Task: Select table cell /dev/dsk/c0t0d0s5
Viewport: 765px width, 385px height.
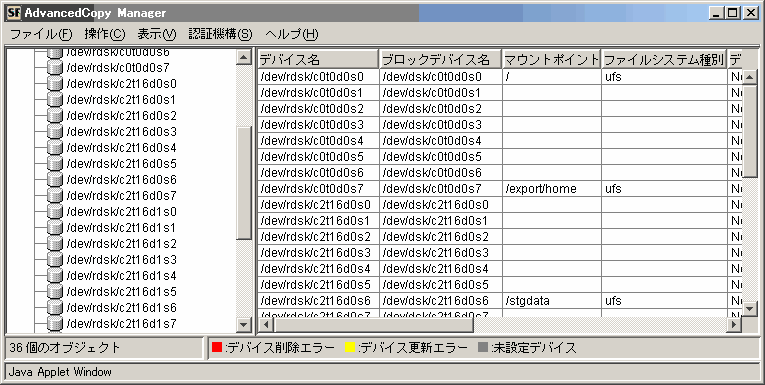Action: tap(441, 157)
